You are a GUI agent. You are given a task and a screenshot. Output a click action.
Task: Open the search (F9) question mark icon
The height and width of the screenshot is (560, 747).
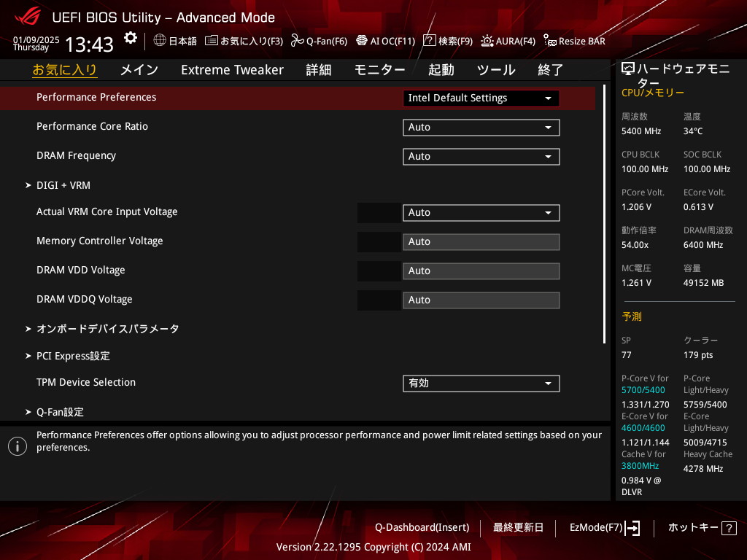click(430, 41)
